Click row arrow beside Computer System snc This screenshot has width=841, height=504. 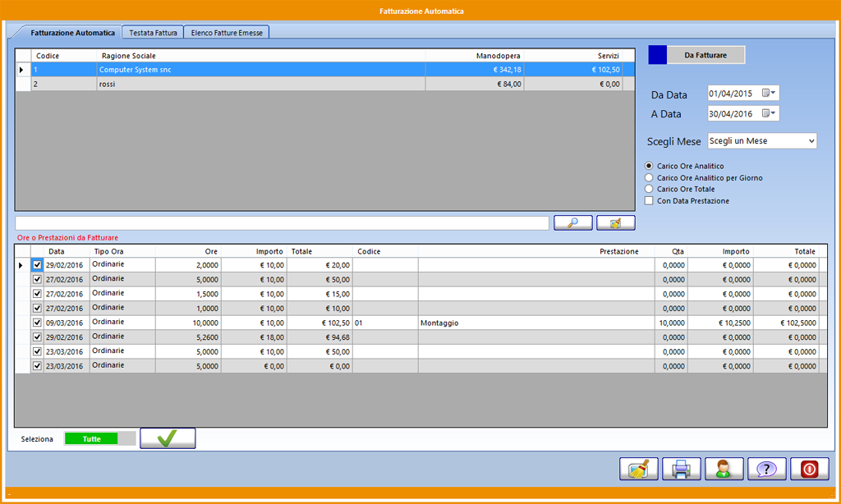point(22,70)
